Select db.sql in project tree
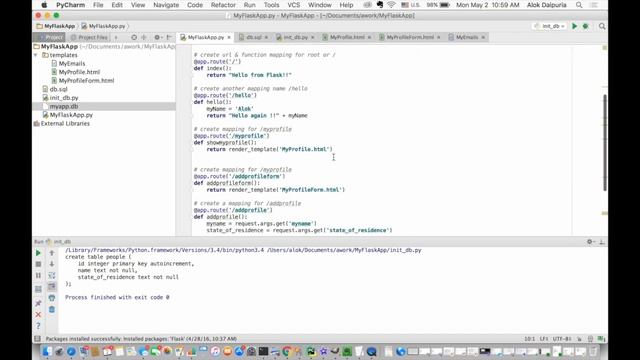Image resolution: width=640 pixels, height=360 pixels. coord(58,89)
